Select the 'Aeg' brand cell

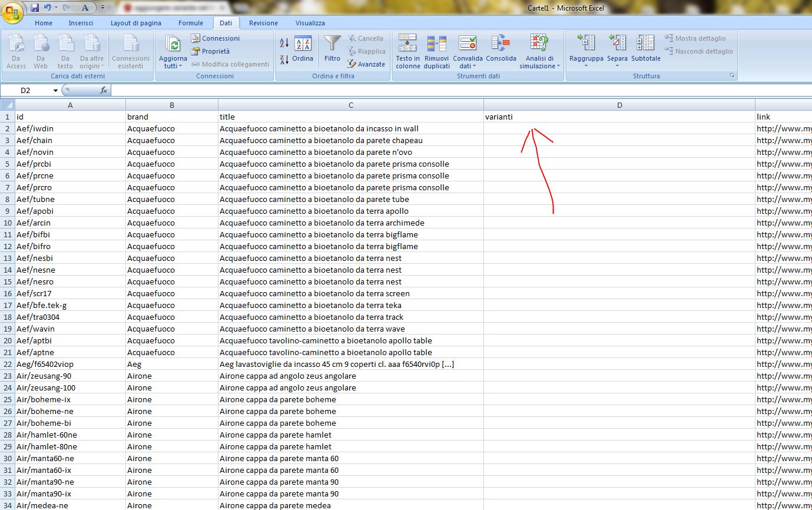pyautogui.click(x=172, y=364)
